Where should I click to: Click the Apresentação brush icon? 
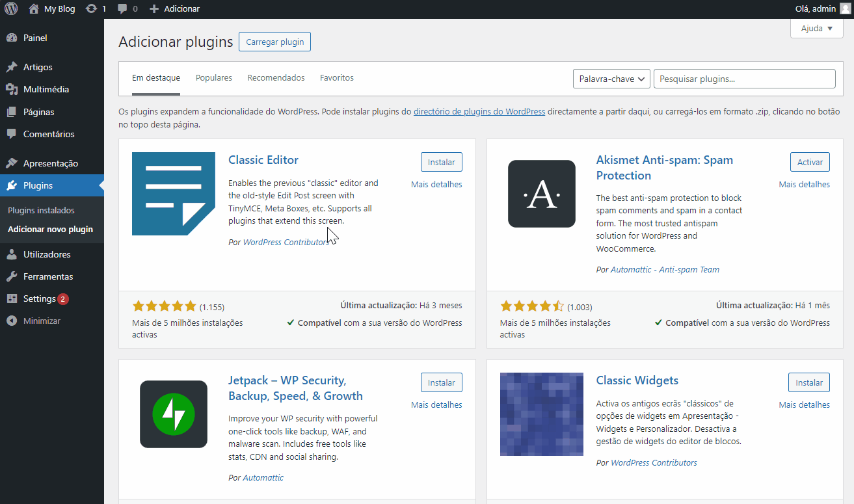click(x=12, y=163)
